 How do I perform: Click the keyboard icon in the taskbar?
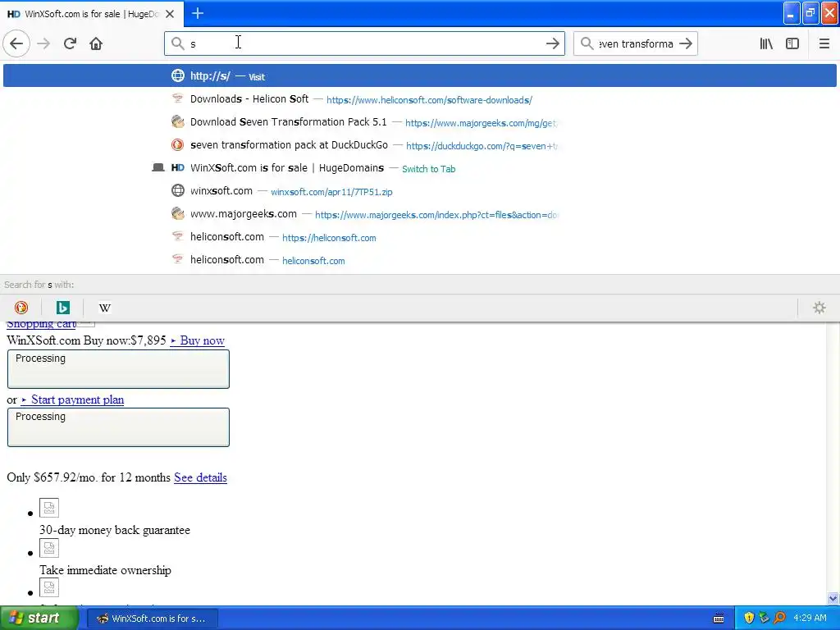click(719, 619)
